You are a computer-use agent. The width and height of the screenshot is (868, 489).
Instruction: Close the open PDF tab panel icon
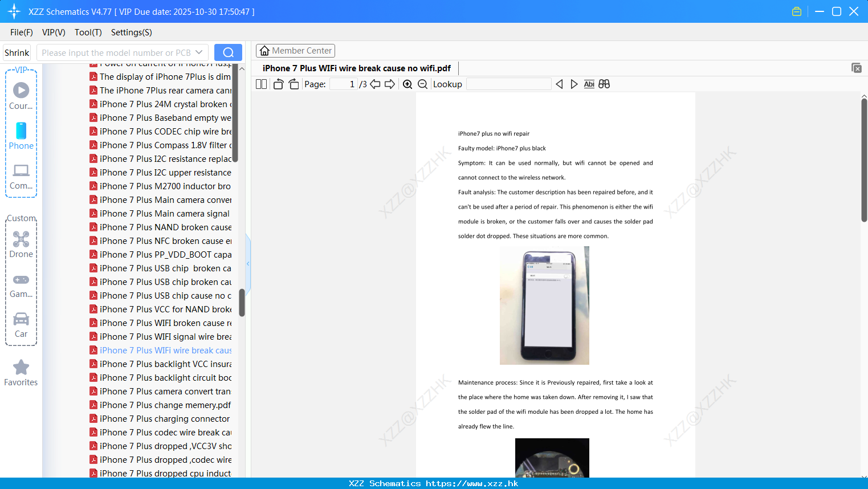click(x=856, y=68)
